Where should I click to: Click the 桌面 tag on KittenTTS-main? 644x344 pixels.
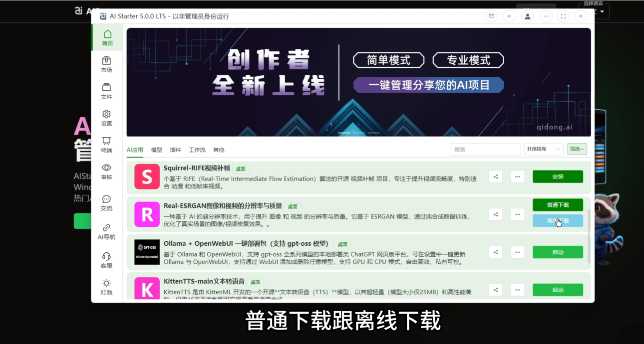pos(256,282)
